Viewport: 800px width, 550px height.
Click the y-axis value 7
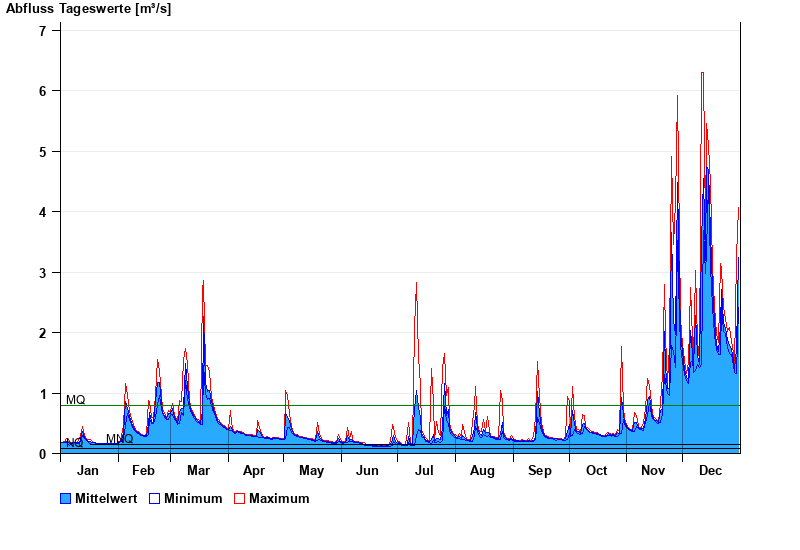43,31
